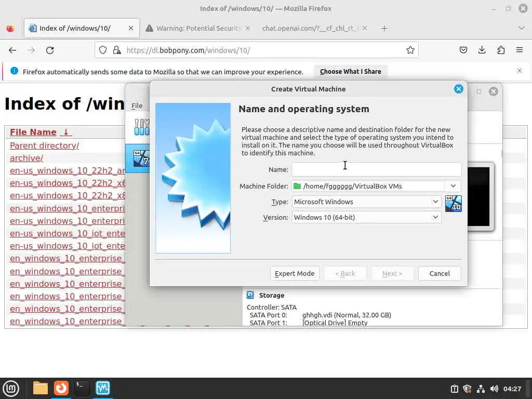Reload the current page
This screenshot has height=399, width=532.
[50, 50]
